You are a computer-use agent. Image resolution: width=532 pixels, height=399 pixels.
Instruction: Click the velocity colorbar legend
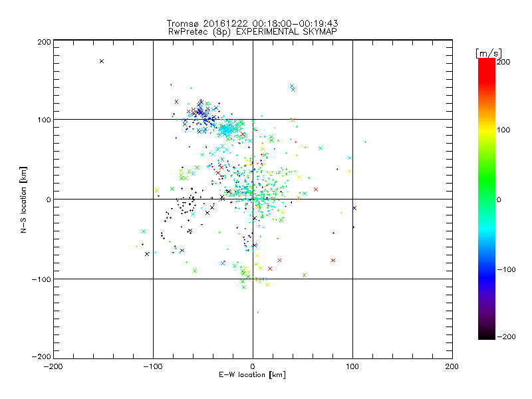(487, 199)
